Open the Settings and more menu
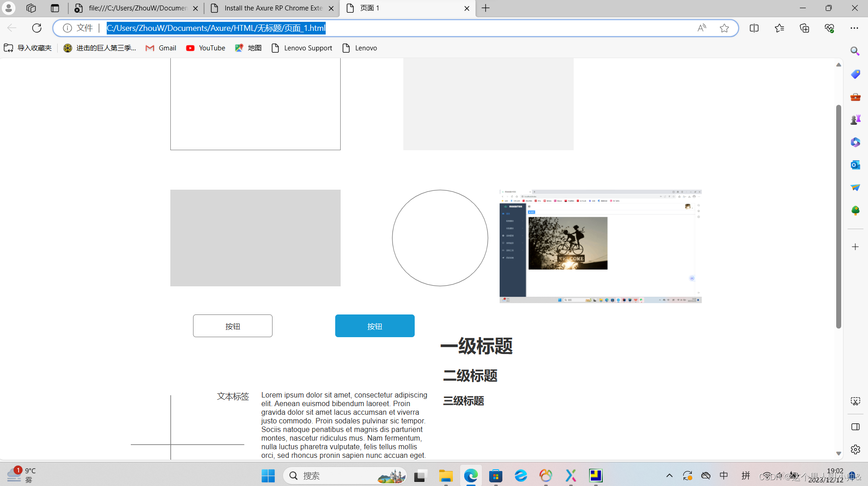Screen dimensions: 868x486 855,28
